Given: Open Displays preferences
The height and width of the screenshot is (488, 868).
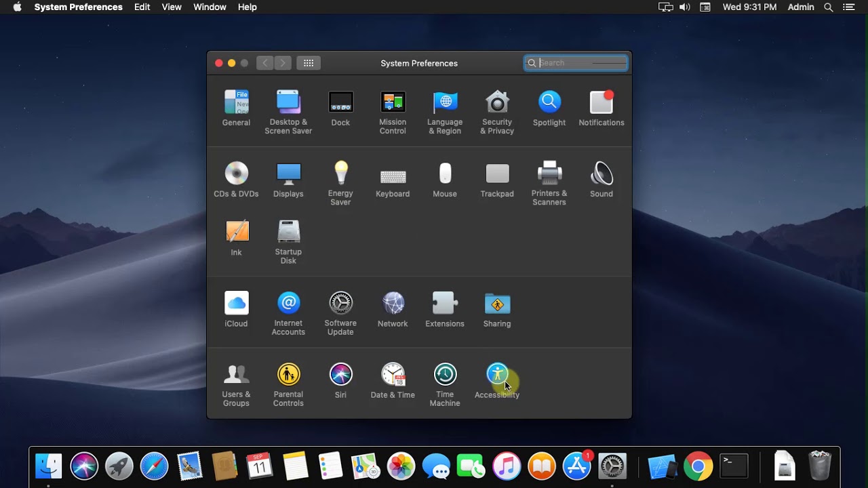Looking at the screenshot, I should click(288, 180).
